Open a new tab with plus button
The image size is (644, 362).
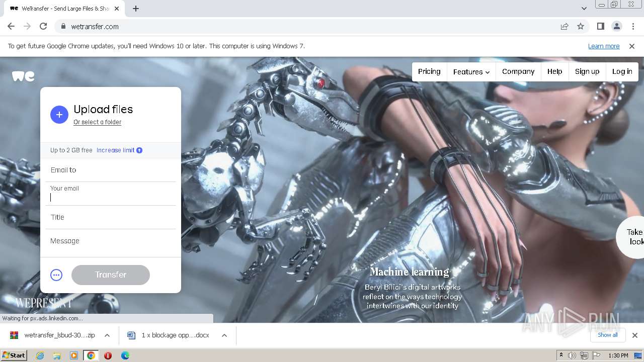[x=136, y=9]
